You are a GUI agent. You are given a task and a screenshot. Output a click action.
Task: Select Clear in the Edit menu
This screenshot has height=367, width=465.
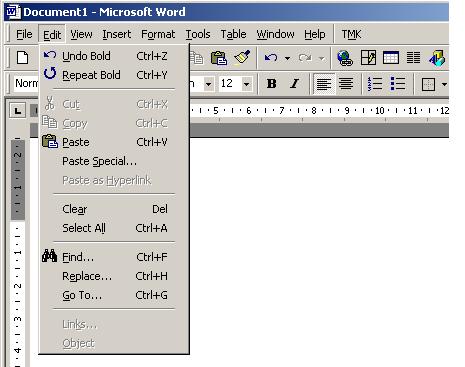(114, 209)
